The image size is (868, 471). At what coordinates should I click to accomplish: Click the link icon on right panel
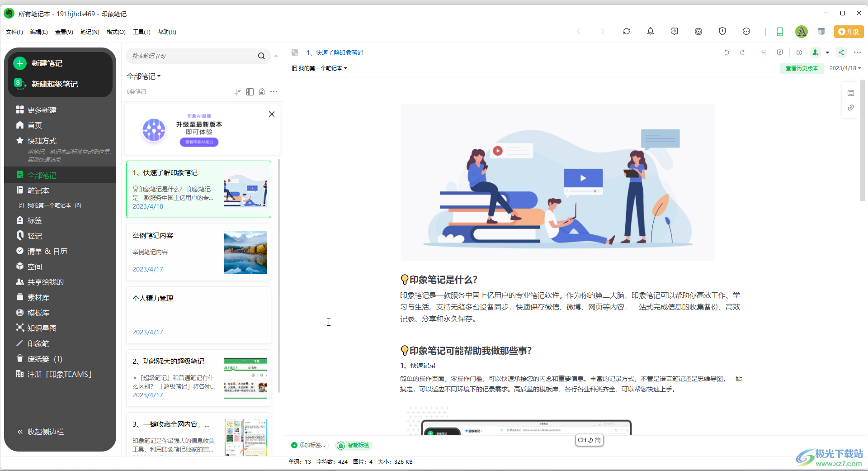851,108
